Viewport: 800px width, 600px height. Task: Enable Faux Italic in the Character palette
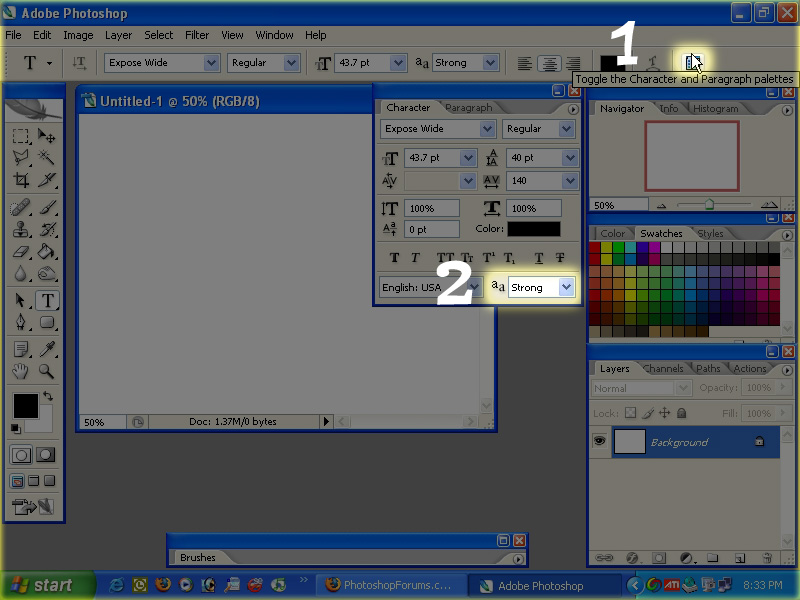click(417, 258)
